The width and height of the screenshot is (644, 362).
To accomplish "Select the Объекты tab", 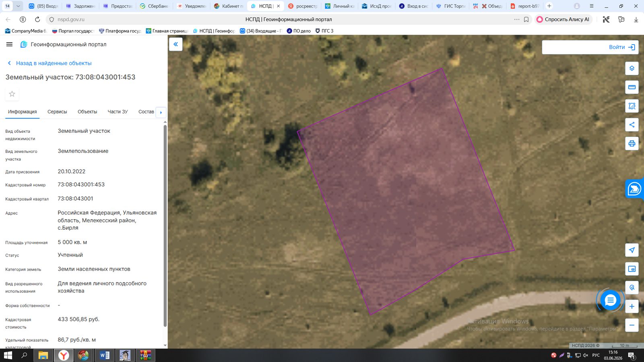I will coord(87,112).
